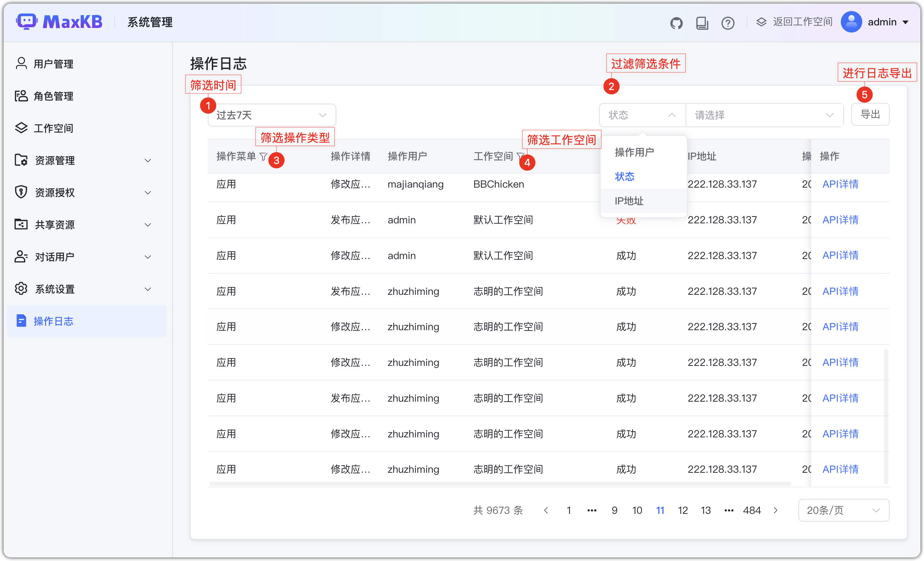
Task: Click the 操作用户 column header
Action: pyautogui.click(x=407, y=156)
